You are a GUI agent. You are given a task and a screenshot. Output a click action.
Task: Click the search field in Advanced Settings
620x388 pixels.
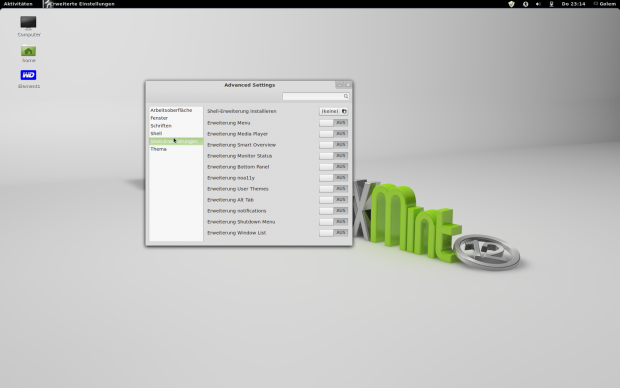[316, 96]
